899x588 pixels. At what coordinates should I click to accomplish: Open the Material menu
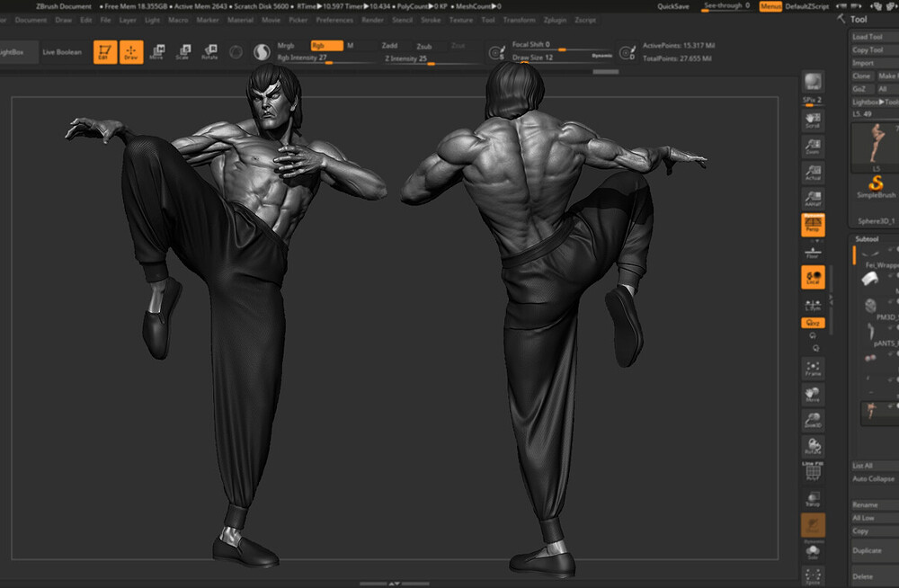pyautogui.click(x=240, y=20)
